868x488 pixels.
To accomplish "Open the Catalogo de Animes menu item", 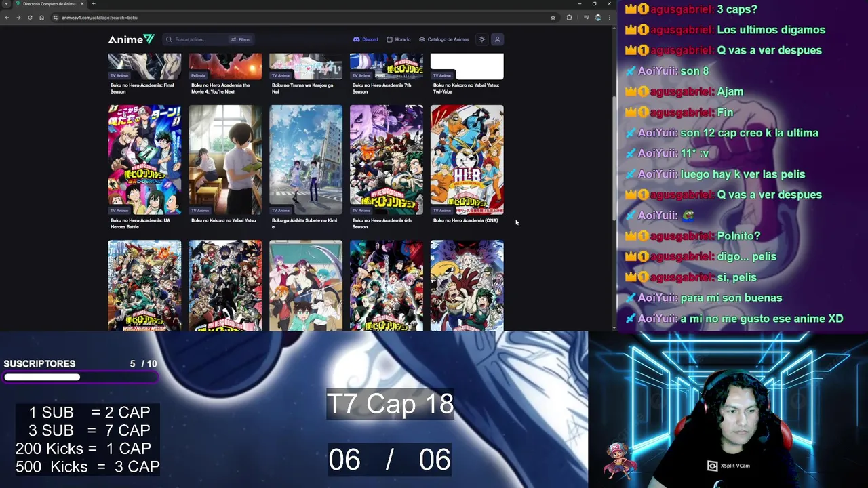I will click(444, 39).
